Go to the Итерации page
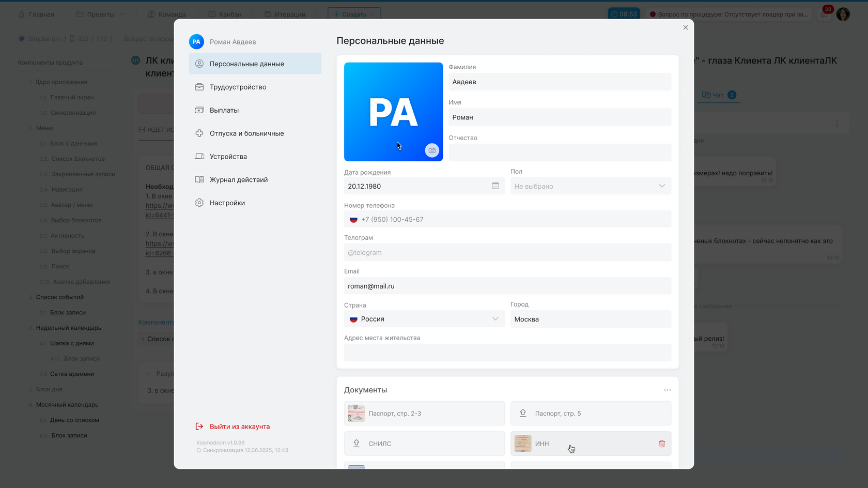 285,14
